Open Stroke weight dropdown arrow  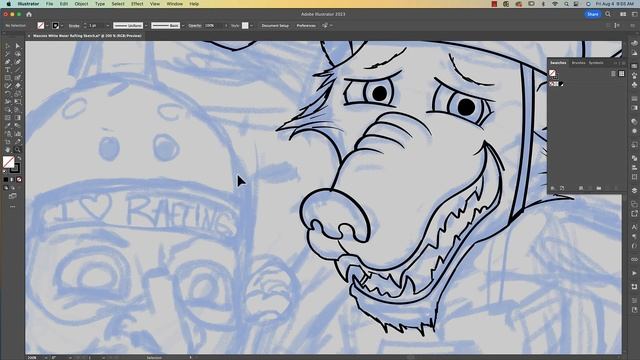pos(108,26)
